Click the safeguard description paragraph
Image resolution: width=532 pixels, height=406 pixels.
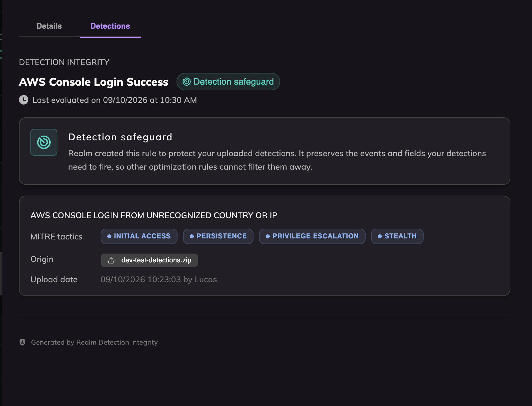(277, 160)
